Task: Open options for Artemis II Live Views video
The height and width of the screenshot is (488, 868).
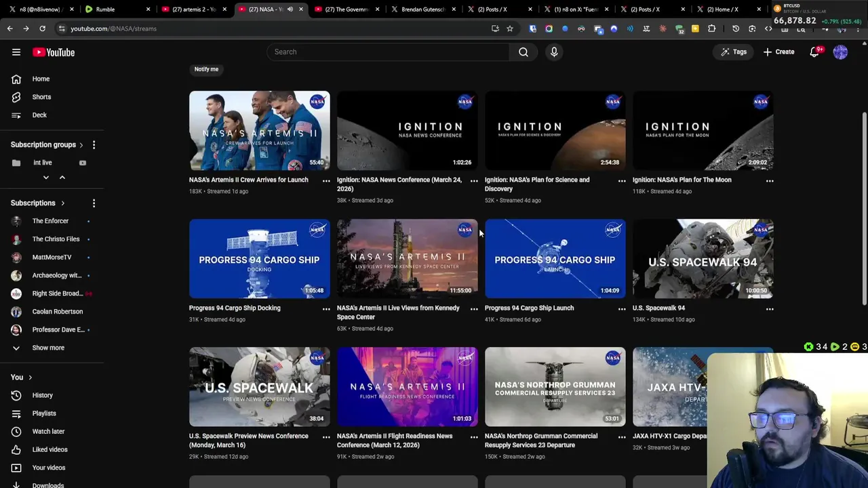Action: [x=474, y=309]
